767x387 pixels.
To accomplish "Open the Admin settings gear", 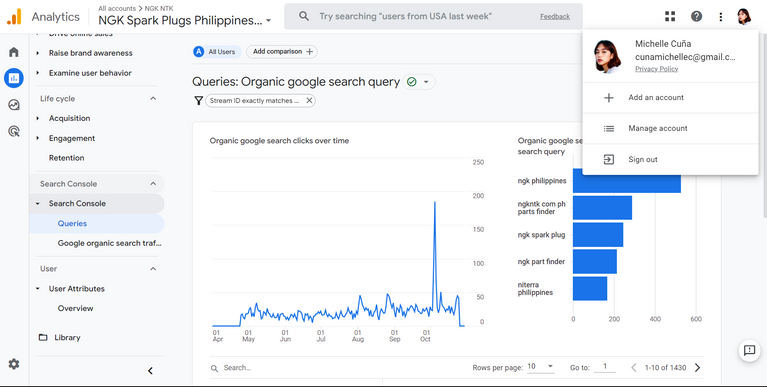I will 14,364.
